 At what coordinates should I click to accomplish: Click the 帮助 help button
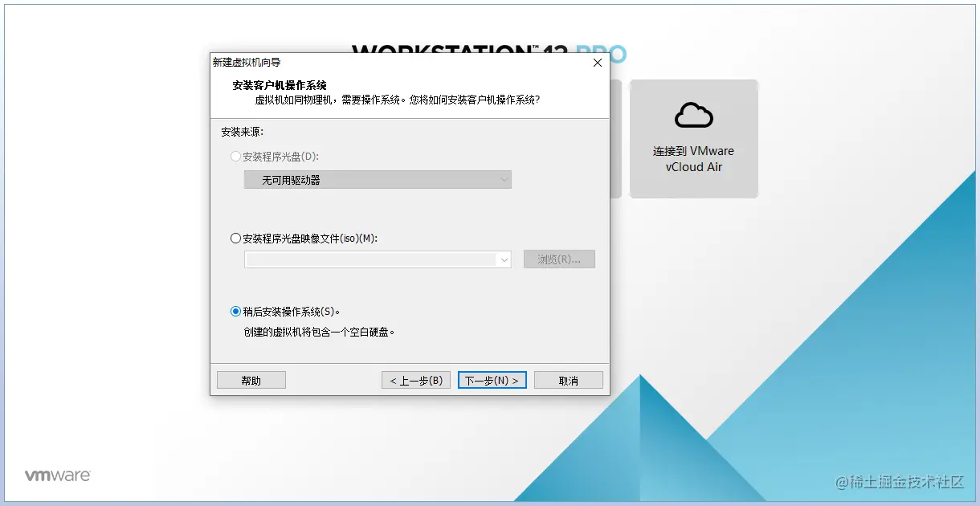(251, 380)
